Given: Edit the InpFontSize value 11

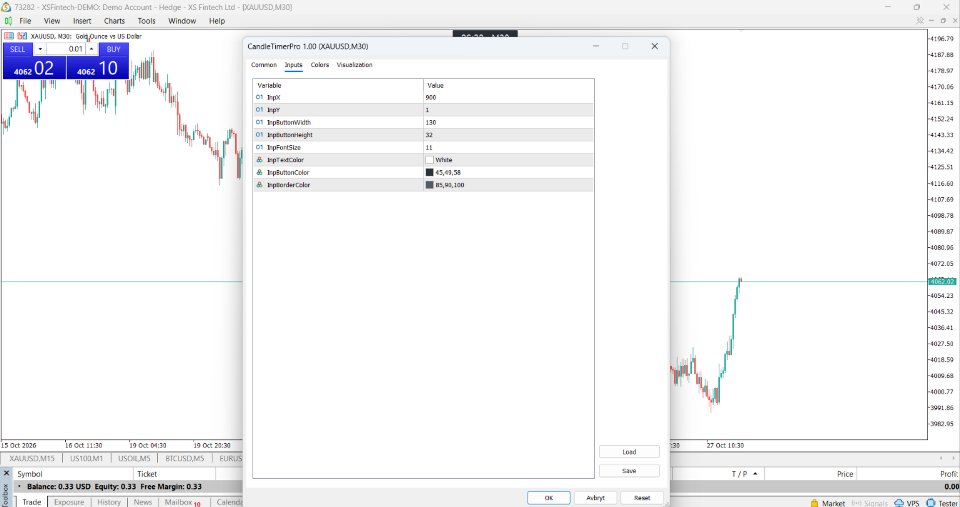Looking at the screenshot, I should (508, 148).
